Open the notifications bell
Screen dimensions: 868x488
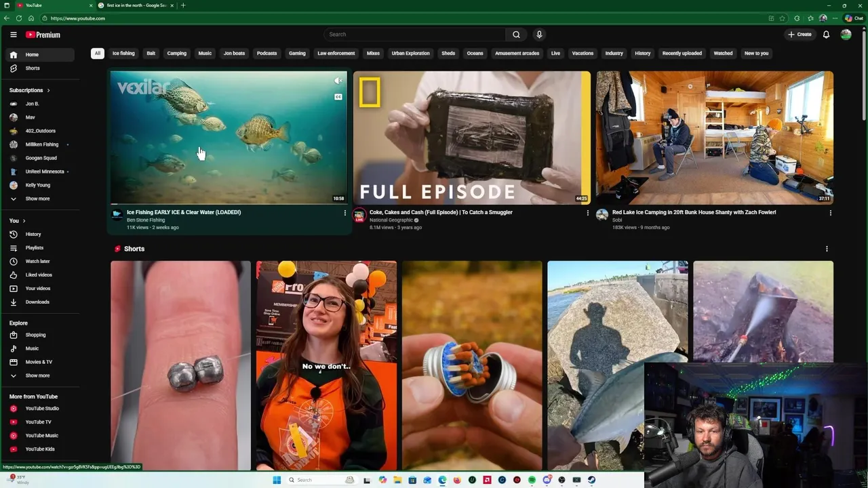click(826, 35)
